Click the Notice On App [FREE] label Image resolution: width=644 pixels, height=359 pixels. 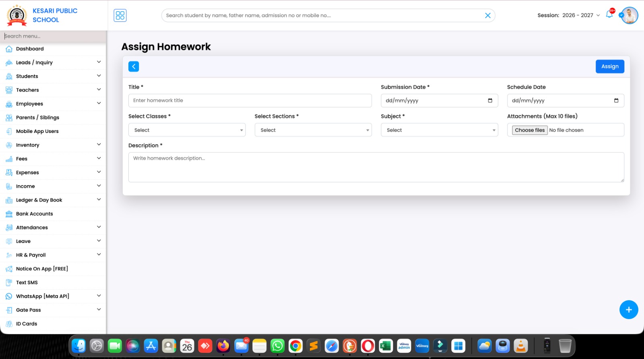point(42,269)
